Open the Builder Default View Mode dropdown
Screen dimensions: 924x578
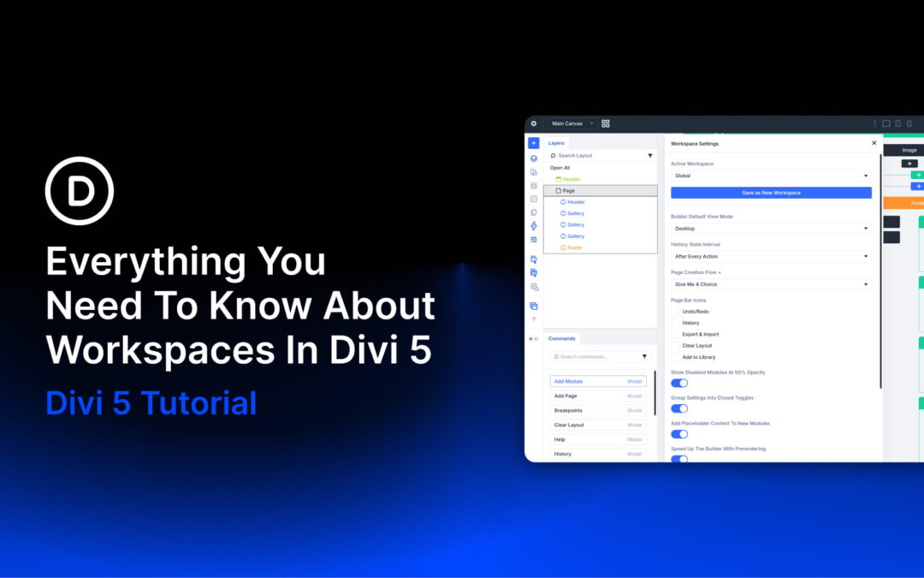(771, 229)
